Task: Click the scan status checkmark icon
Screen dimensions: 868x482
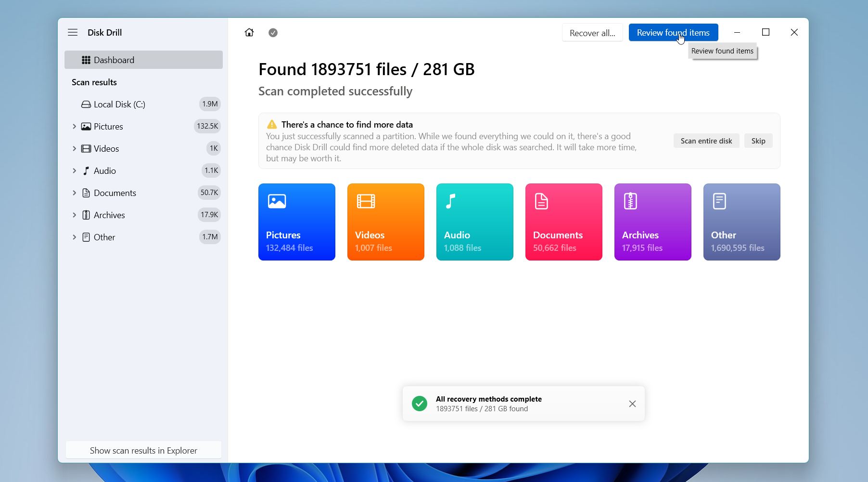Action: (273, 33)
